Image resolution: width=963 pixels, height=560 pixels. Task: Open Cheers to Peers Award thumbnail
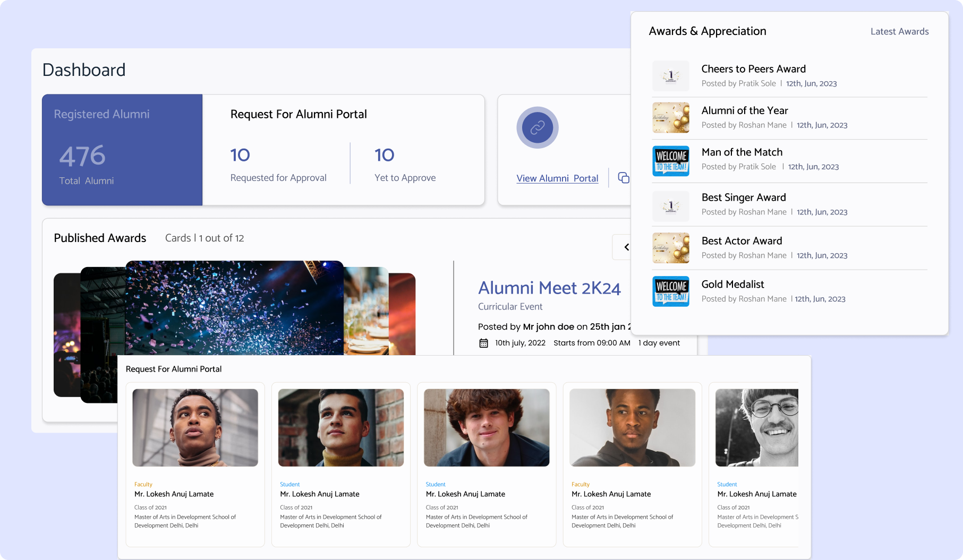[x=671, y=76]
